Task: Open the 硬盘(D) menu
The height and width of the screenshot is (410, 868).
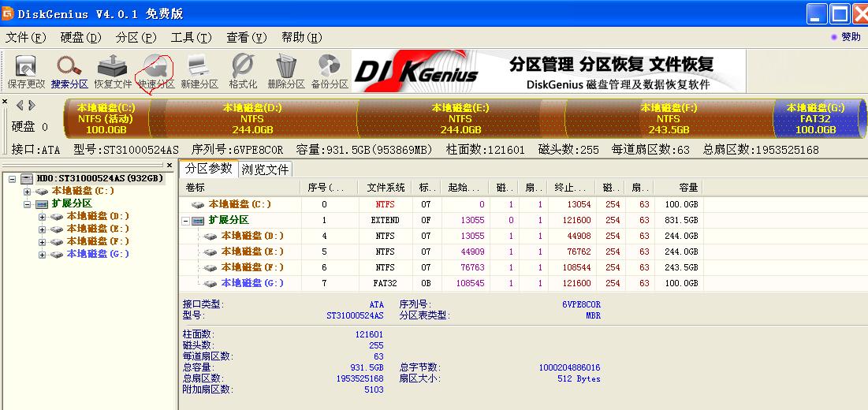Action: 81,38
